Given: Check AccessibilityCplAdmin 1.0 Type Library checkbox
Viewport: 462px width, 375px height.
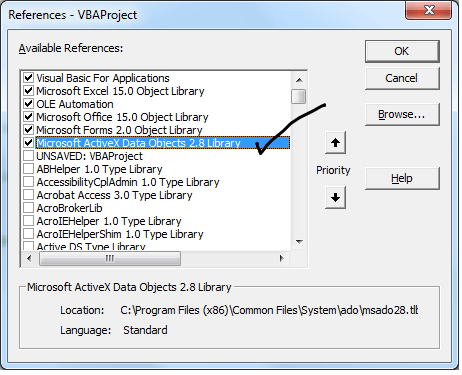Looking at the screenshot, I should (x=28, y=182).
